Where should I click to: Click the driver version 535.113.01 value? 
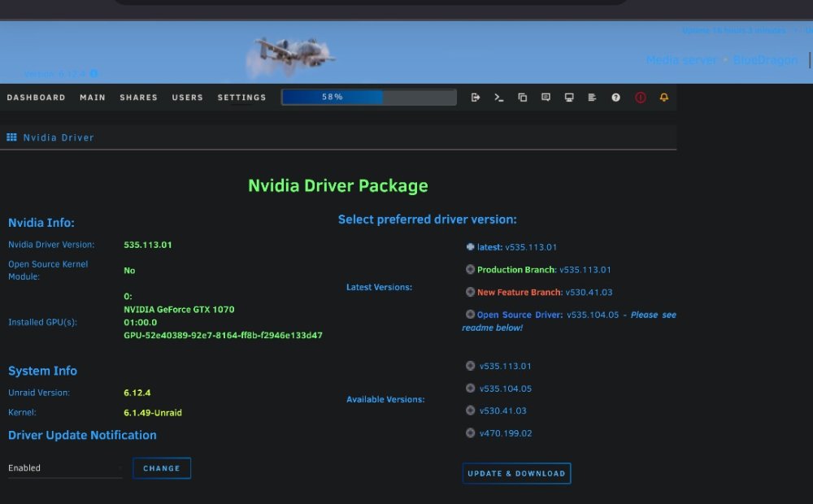(x=148, y=245)
